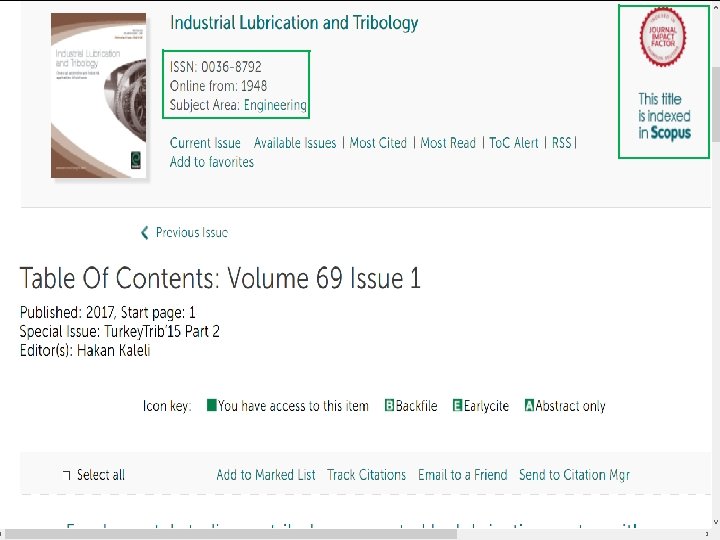
Task: Click the Journal Impact Factor badge
Action: [x=663, y=37]
